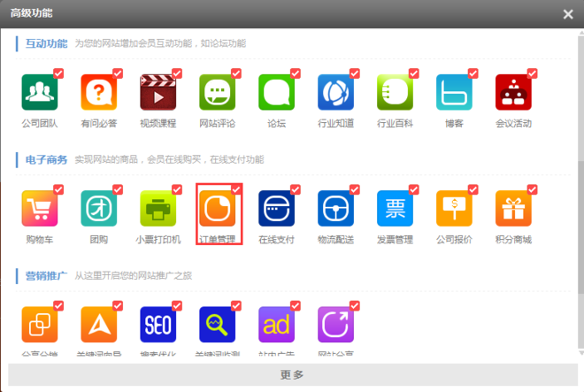Toggle the checkmark on the SEO icon
Image resolution: width=584 pixels, height=392 pixels.
[177, 306]
